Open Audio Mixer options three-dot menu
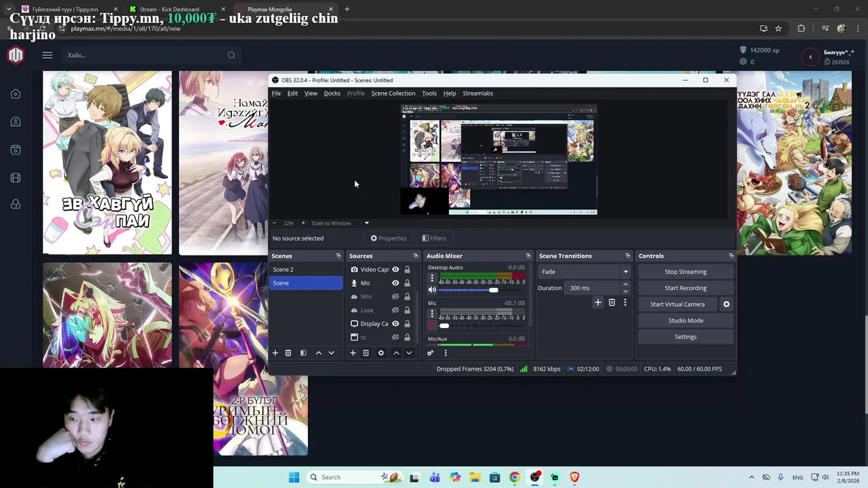This screenshot has height=488, width=868. [x=446, y=353]
